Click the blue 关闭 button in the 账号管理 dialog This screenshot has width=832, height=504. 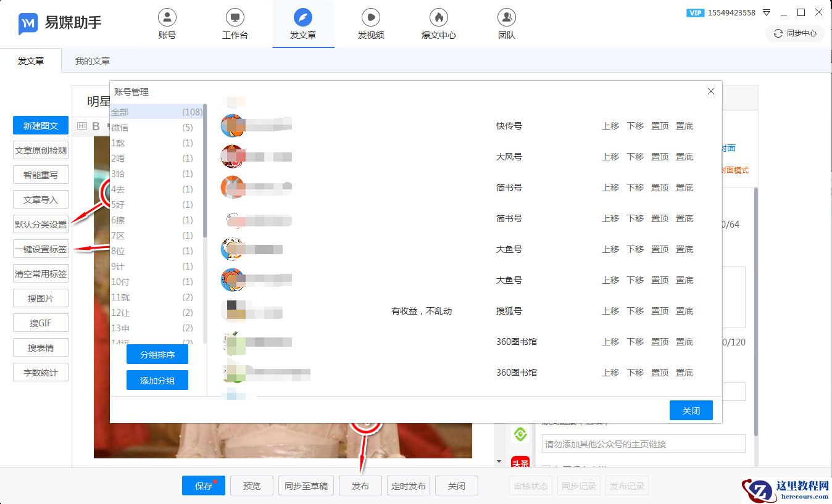tap(691, 410)
